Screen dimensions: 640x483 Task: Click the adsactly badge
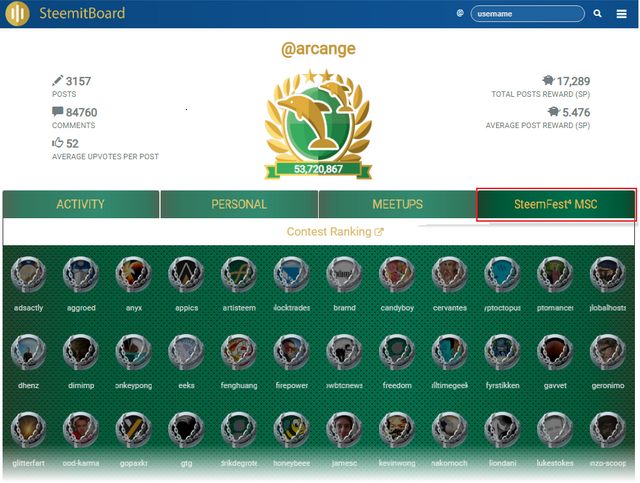coord(28,274)
